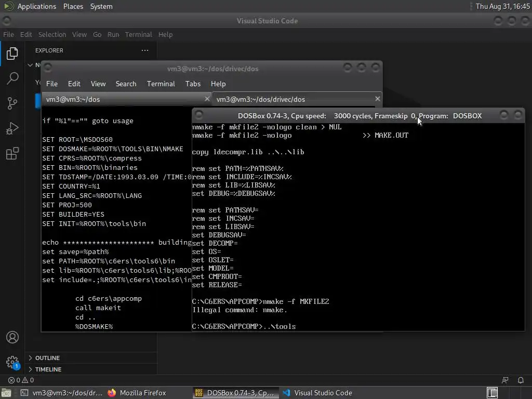
Task: Close the vm3@vm3:~/dos/drivec/dos terminal tab
Action: point(377,99)
